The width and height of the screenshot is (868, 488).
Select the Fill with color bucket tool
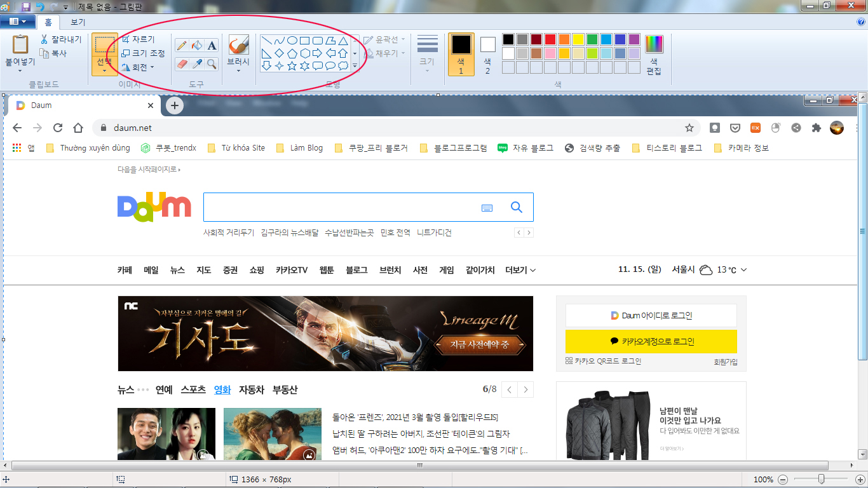coord(197,45)
